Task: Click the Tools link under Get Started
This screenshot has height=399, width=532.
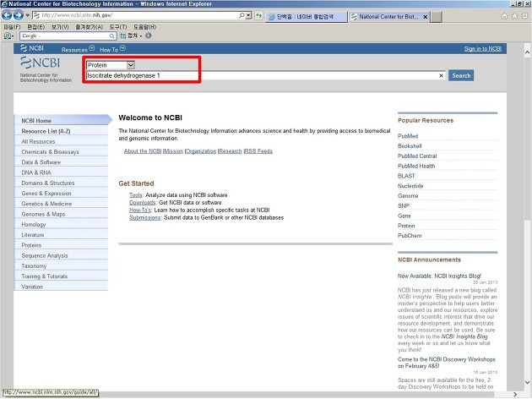Action: (x=136, y=195)
